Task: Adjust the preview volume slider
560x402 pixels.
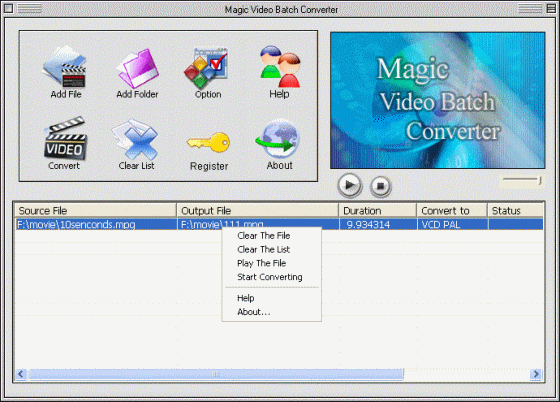Action: tap(522, 181)
